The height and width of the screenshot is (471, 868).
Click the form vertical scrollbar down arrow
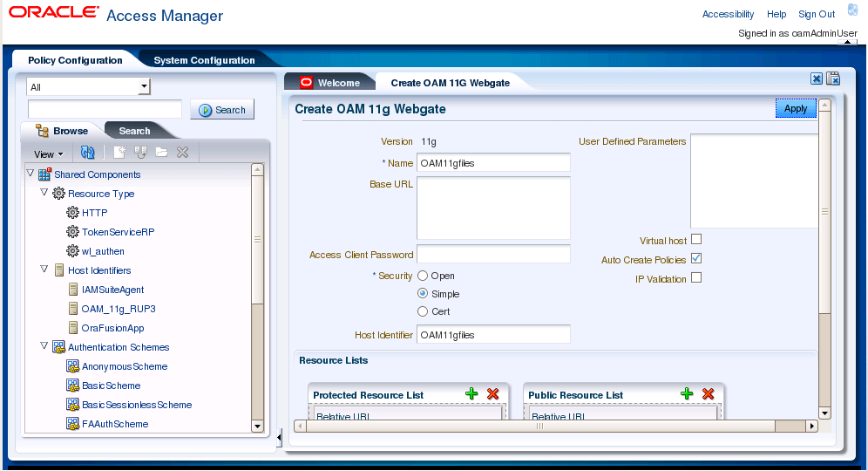(x=824, y=413)
